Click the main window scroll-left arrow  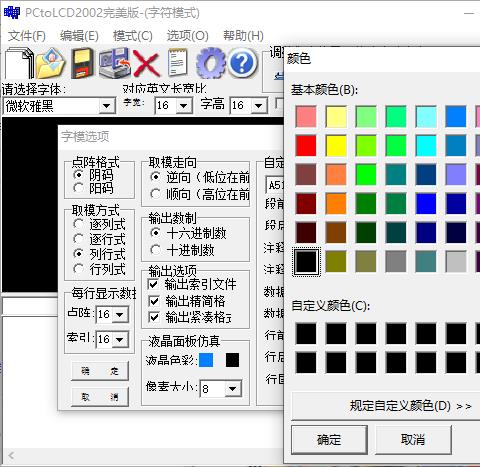tap(11, 455)
